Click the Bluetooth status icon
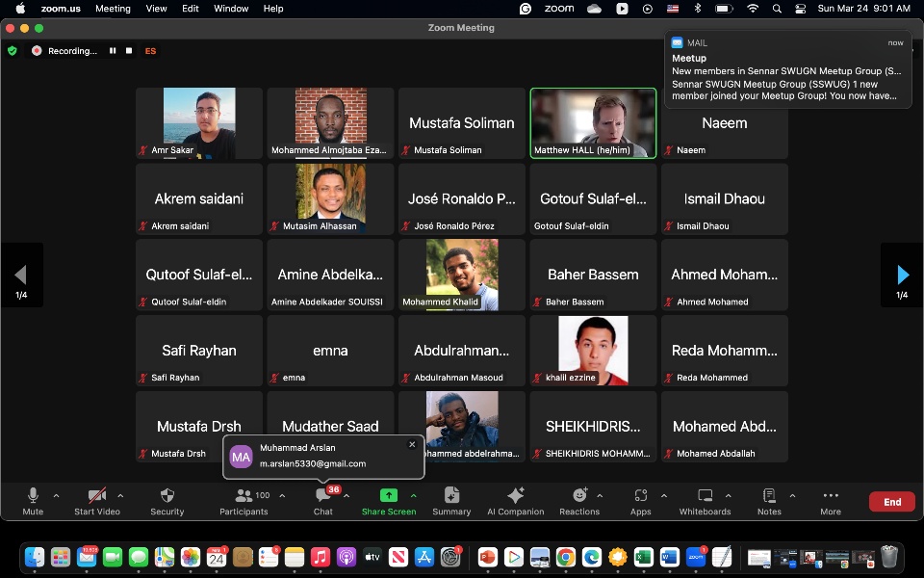 pyautogui.click(x=698, y=9)
